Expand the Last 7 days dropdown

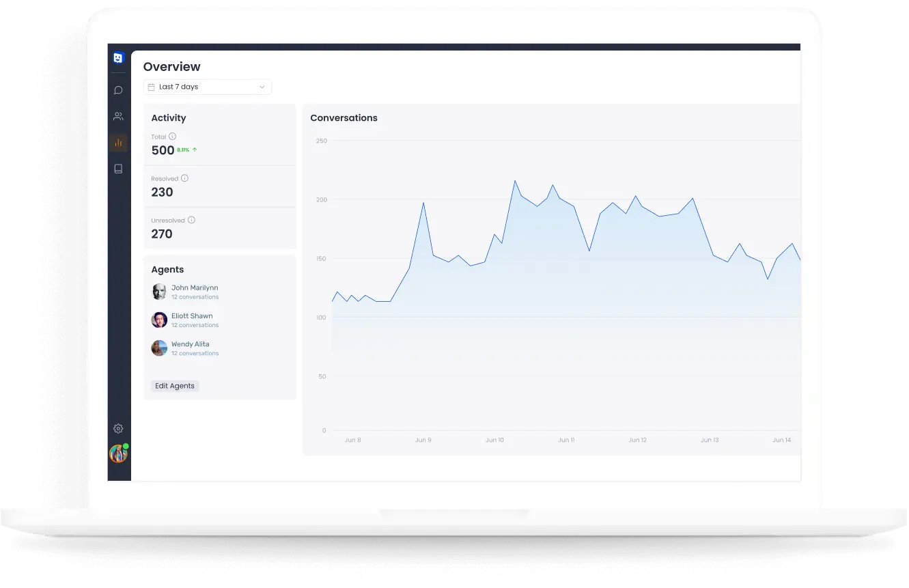tap(207, 87)
